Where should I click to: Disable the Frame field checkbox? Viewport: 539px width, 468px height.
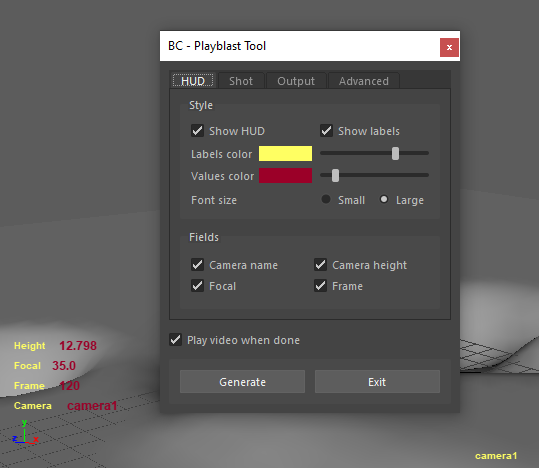click(x=320, y=286)
